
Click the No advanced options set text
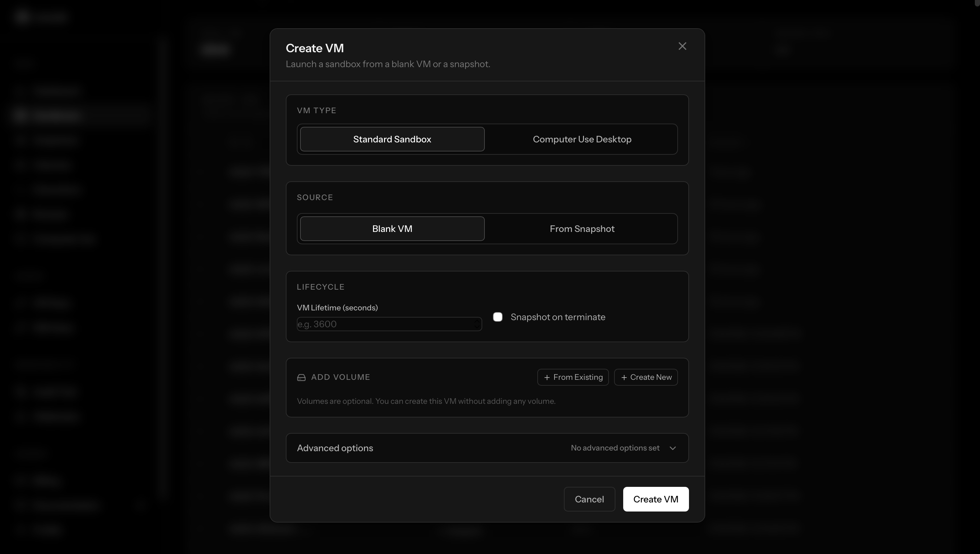[615, 448]
